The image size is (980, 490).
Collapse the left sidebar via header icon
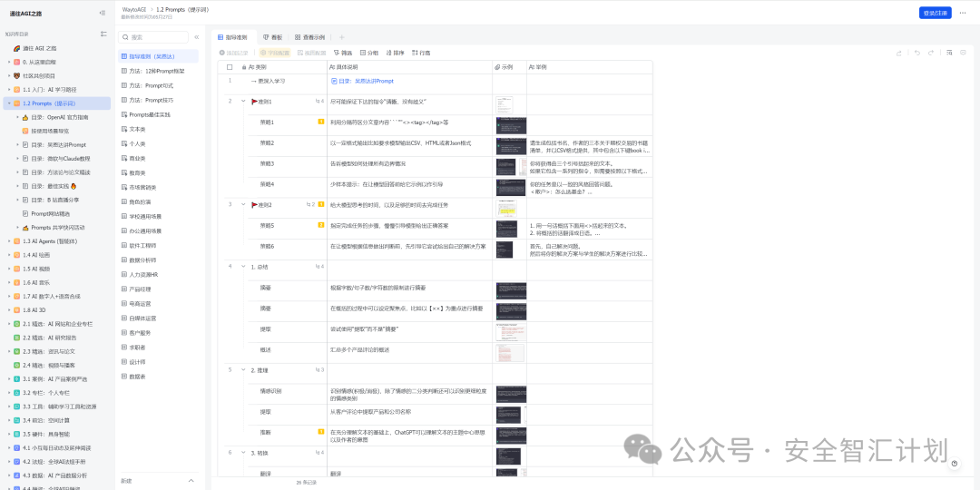click(103, 13)
